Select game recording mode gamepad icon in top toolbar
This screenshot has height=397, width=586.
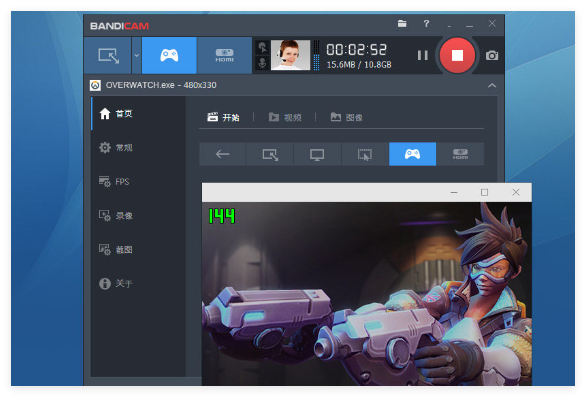pos(169,55)
